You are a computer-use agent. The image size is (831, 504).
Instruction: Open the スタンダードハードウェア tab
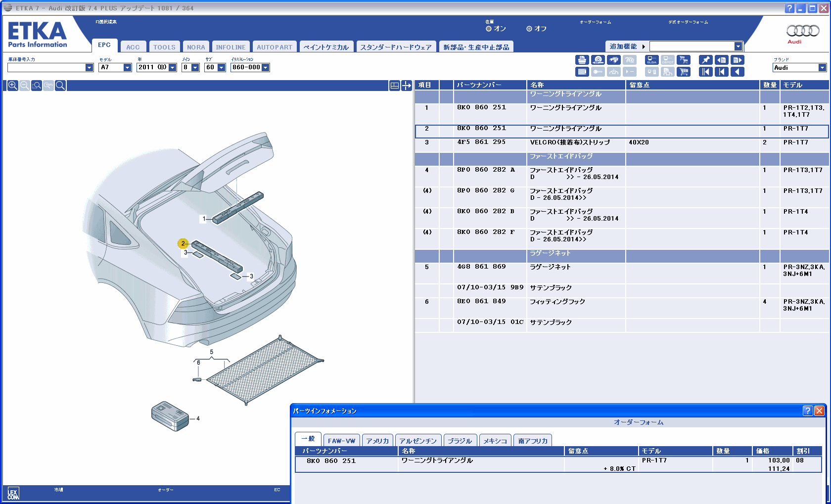click(396, 47)
